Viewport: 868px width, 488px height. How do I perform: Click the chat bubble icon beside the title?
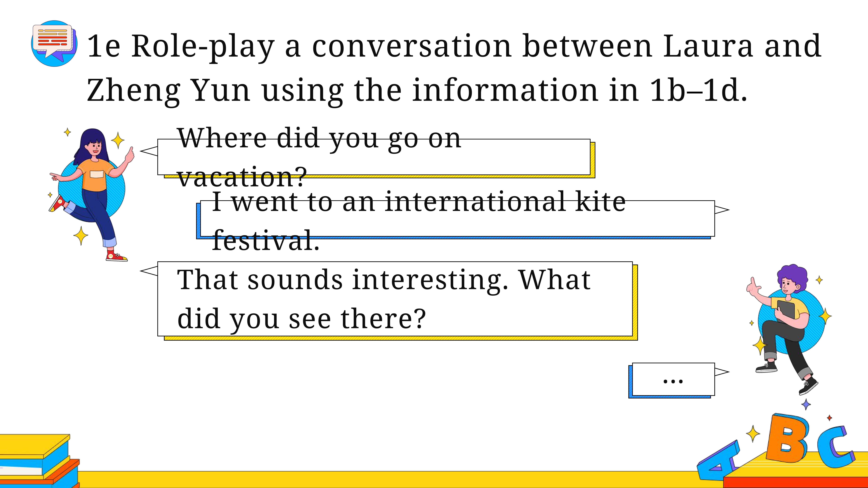54,43
